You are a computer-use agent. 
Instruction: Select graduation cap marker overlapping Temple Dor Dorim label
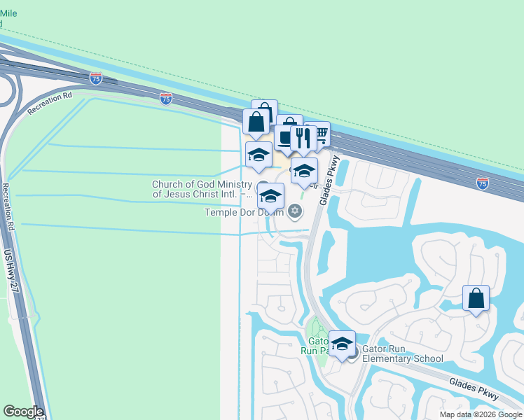270,197
